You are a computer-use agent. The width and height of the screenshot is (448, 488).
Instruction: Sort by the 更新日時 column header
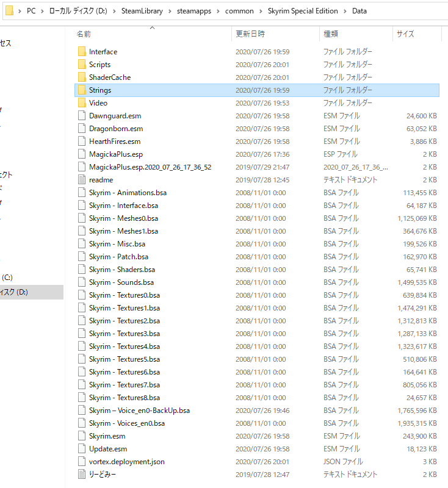tap(250, 34)
